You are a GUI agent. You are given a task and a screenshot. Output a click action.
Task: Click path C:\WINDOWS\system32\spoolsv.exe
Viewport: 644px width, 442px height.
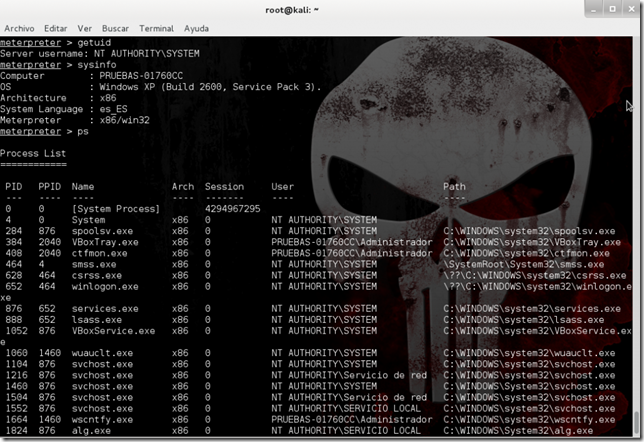[x=529, y=231]
